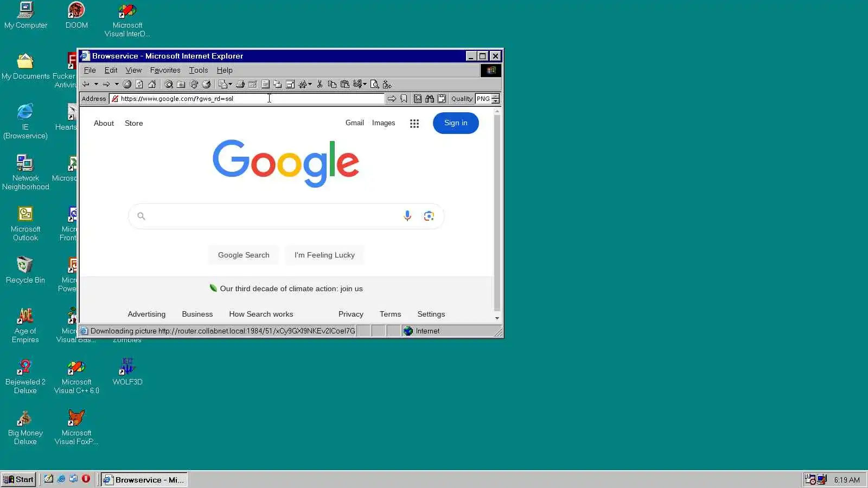Open the Tools menu
This screenshot has width=868, height=488.
pos(199,70)
